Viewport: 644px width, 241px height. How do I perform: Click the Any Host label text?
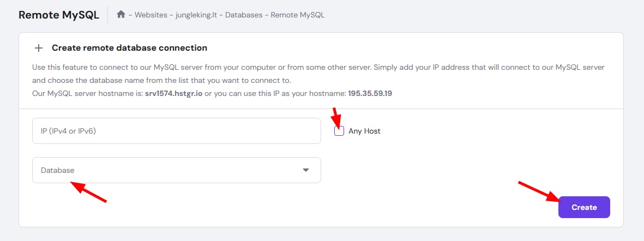click(x=364, y=131)
